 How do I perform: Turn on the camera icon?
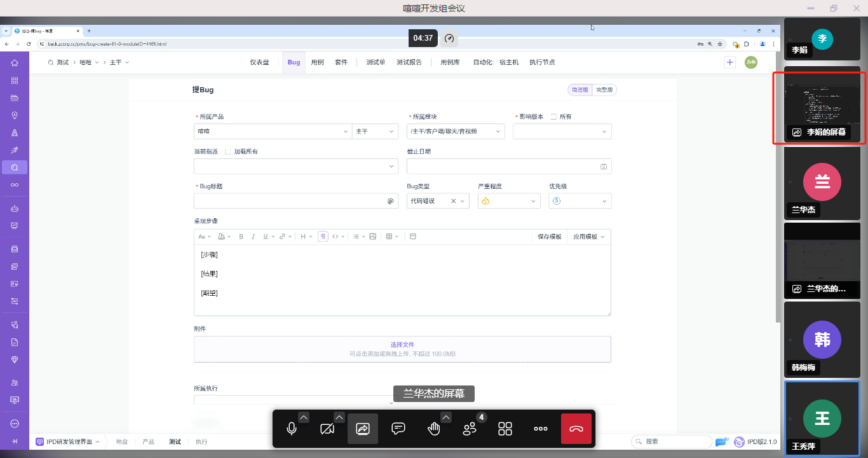(x=327, y=429)
